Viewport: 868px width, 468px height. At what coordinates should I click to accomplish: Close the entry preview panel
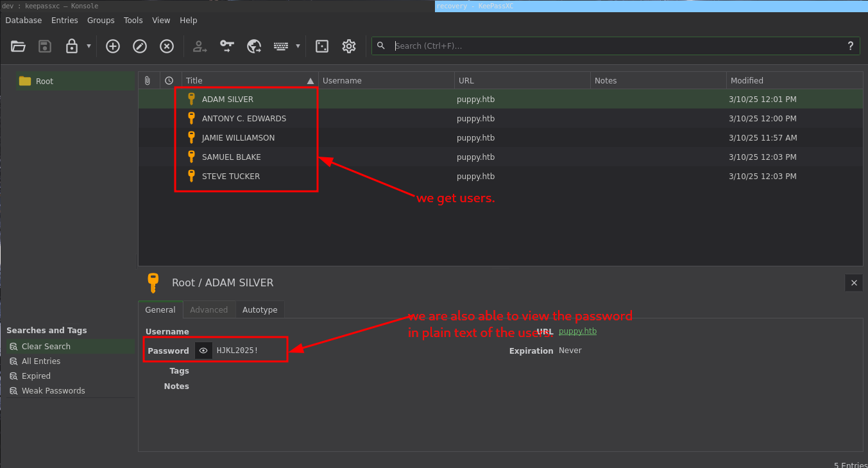coord(854,283)
